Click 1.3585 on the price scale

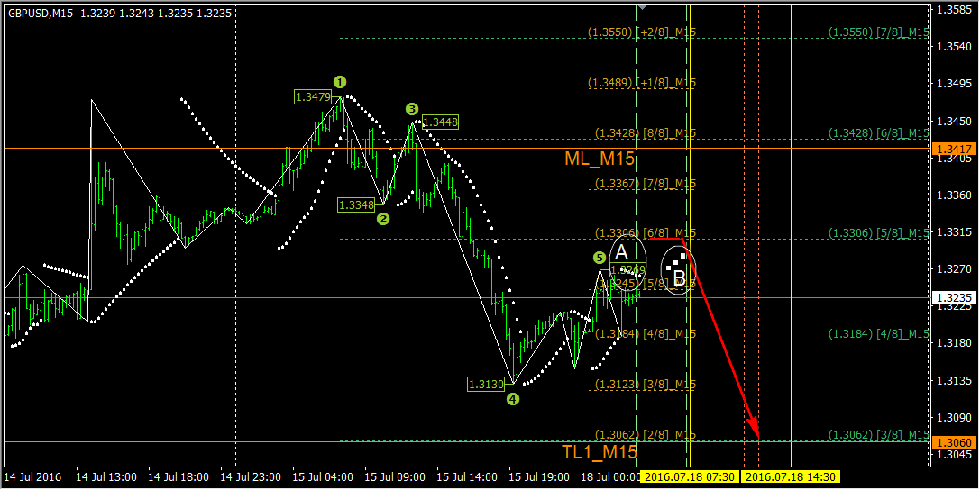click(x=955, y=9)
